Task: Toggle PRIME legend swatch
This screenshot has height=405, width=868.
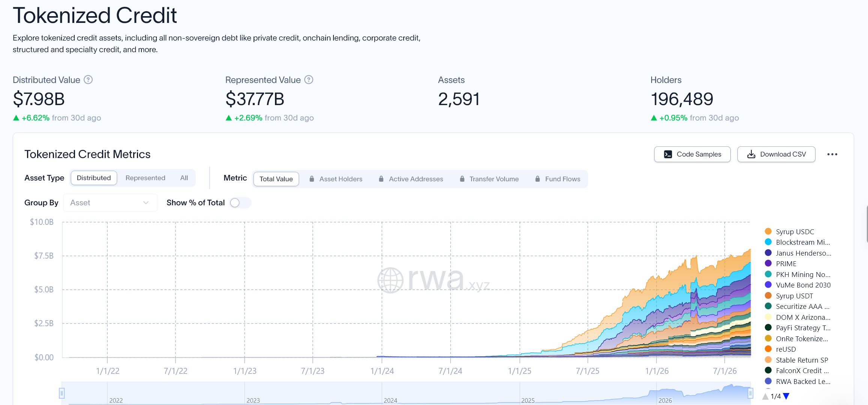Action: (x=768, y=263)
